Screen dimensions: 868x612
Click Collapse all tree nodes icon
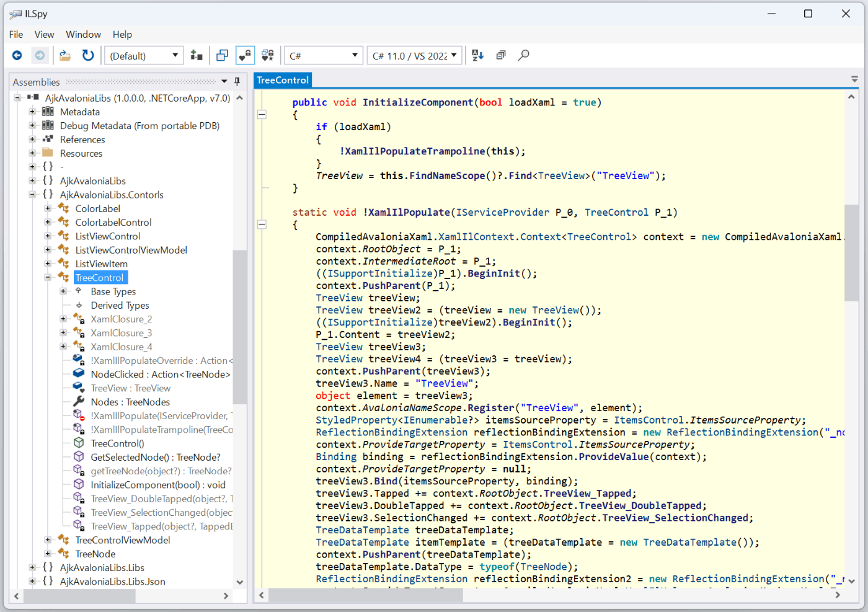coord(501,56)
